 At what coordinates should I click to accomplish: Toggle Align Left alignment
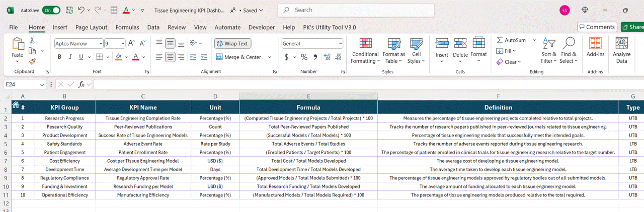pyautogui.click(x=159, y=57)
